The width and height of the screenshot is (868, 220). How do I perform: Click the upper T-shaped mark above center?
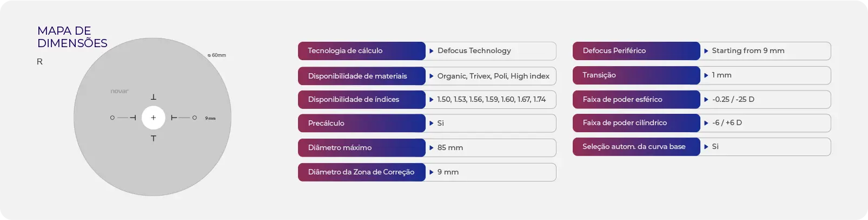click(x=154, y=97)
